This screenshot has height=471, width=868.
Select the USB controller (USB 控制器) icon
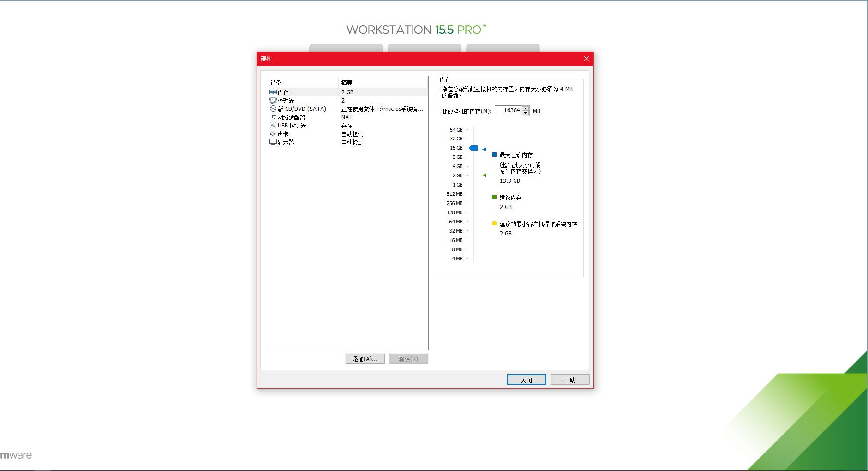point(273,125)
